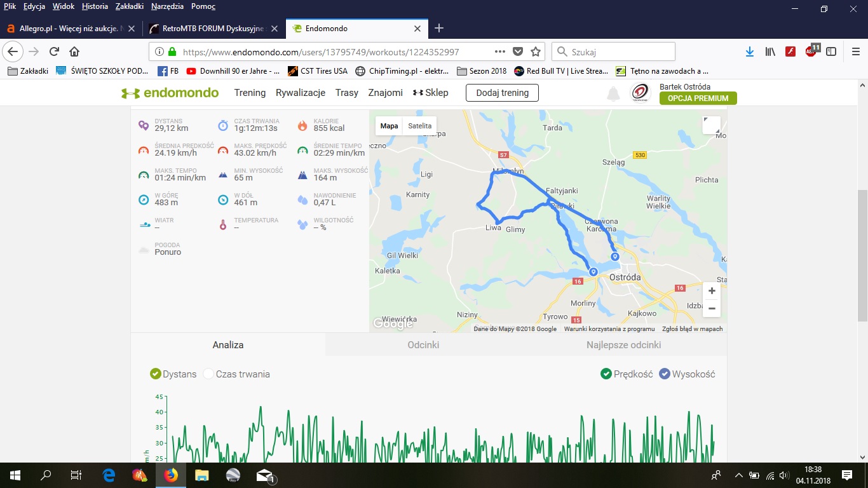Toggle the Prędkość graph checkbox
Viewport: 868px width, 488px height.
[x=606, y=374]
